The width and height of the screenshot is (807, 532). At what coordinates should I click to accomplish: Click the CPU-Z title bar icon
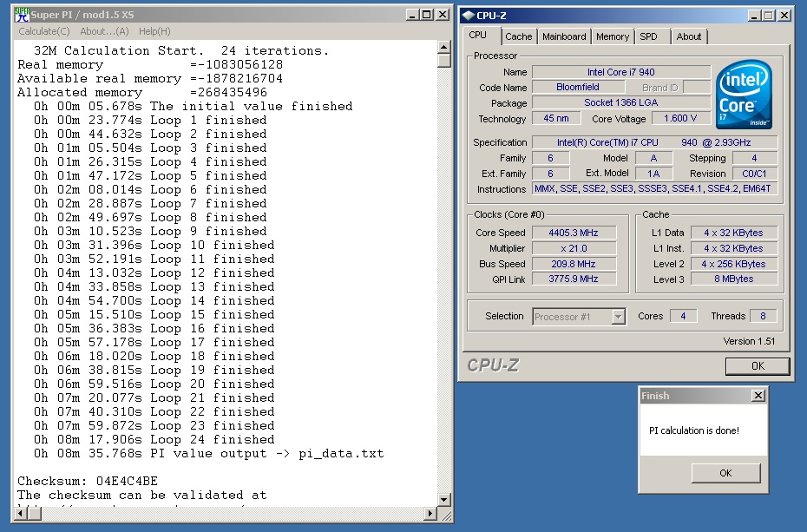468,16
